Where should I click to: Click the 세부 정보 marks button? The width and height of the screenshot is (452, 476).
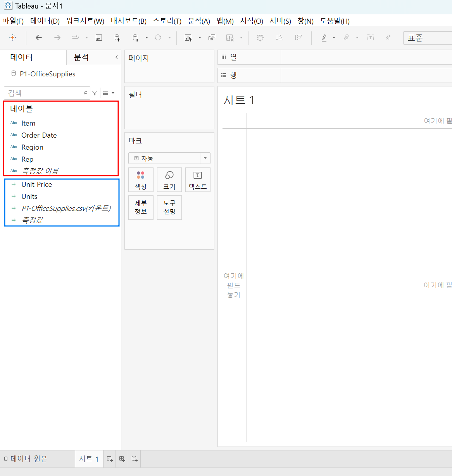[141, 208]
